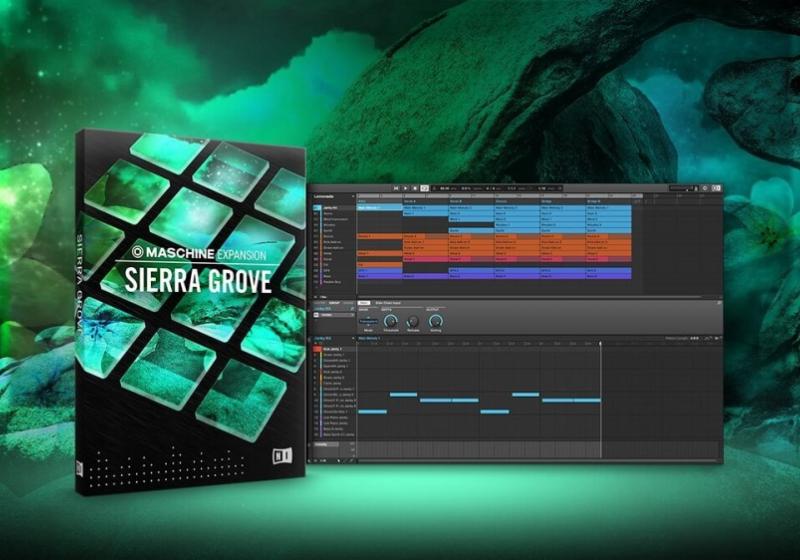The height and width of the screenshot is (560, 800).
Task: Click the Gating output knob
Action: pyautogui.click(x=436, y=321)
